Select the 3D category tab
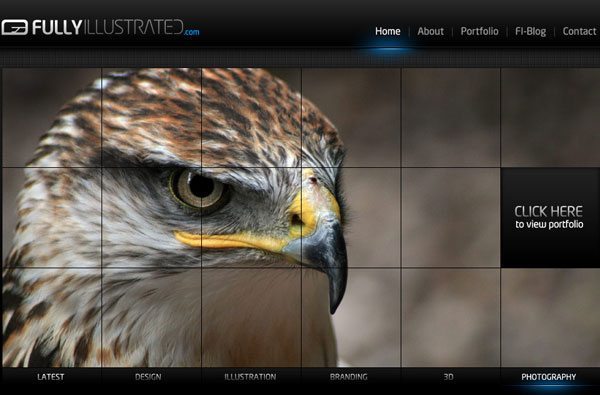Viewport: 600px width, 395px height. coord(448,377)
